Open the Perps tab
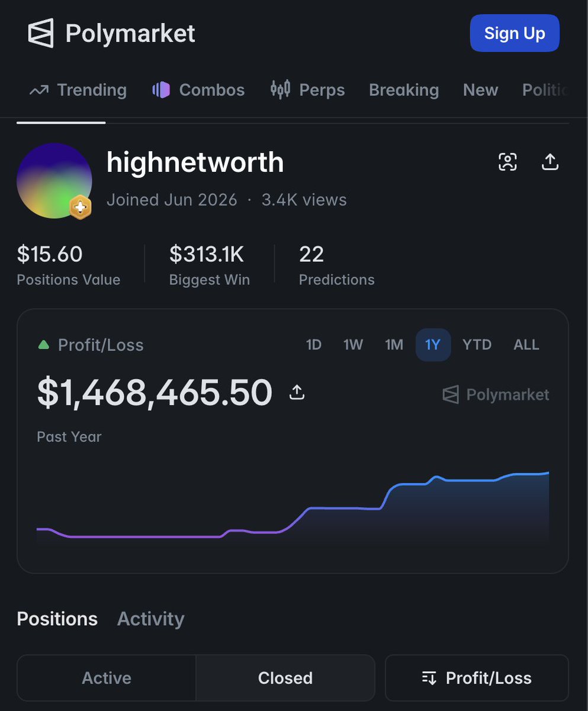Image resolution: width=588 pixels, height=711 pixels. pos(307,90)
